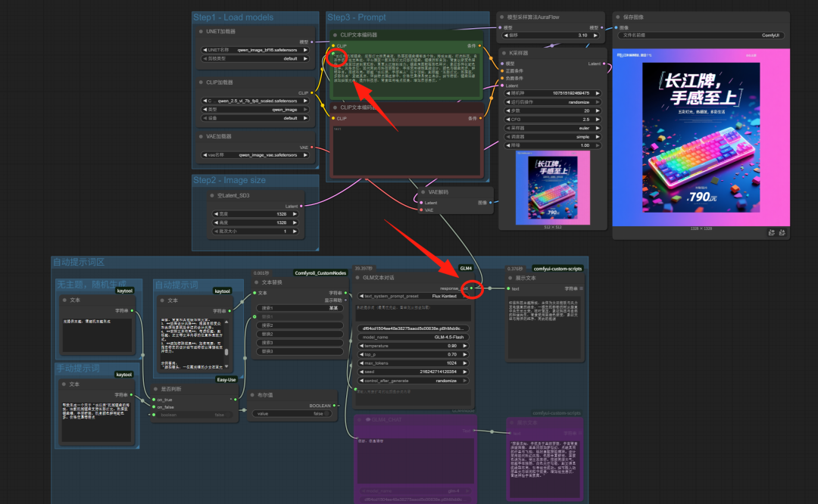Open the 运行后操作 randomize selector
This screenshot has width=818, height=504.
click(x=553, y=102)
